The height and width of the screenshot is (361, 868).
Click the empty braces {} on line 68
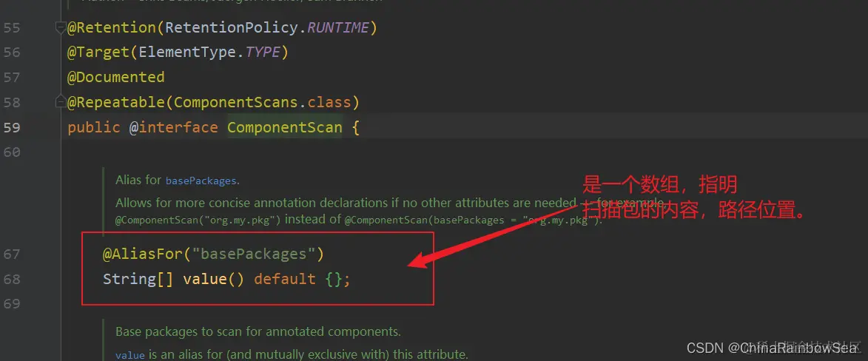[334, 279]
